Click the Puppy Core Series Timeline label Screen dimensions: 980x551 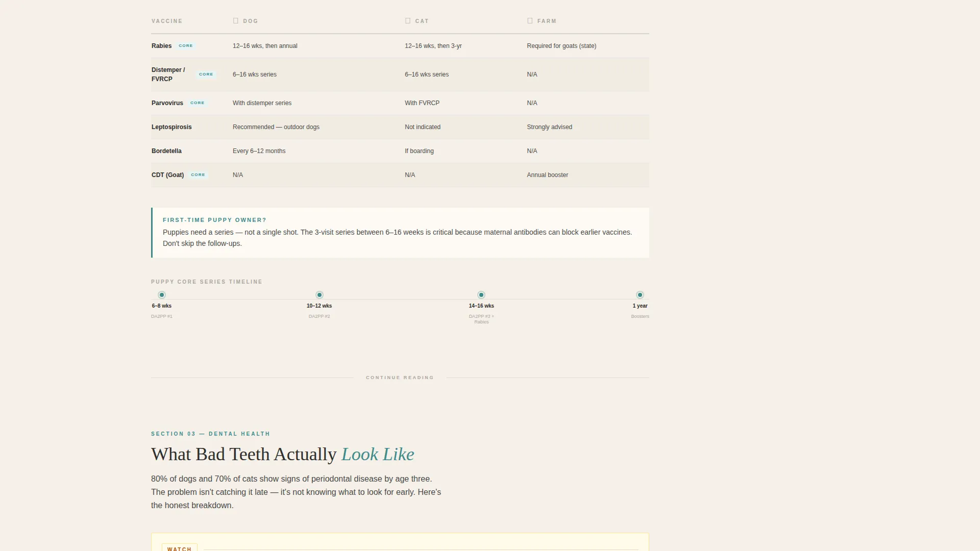click(207, 282)
